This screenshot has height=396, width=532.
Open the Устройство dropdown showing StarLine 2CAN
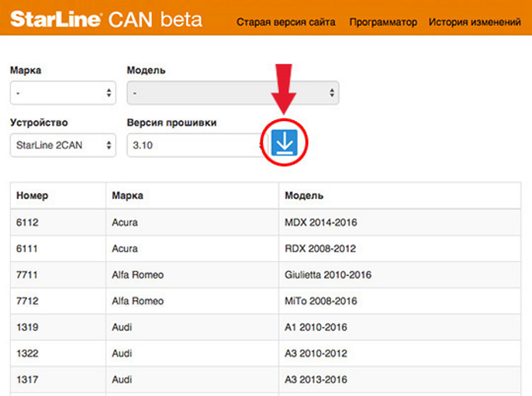(x=63, y=145)
